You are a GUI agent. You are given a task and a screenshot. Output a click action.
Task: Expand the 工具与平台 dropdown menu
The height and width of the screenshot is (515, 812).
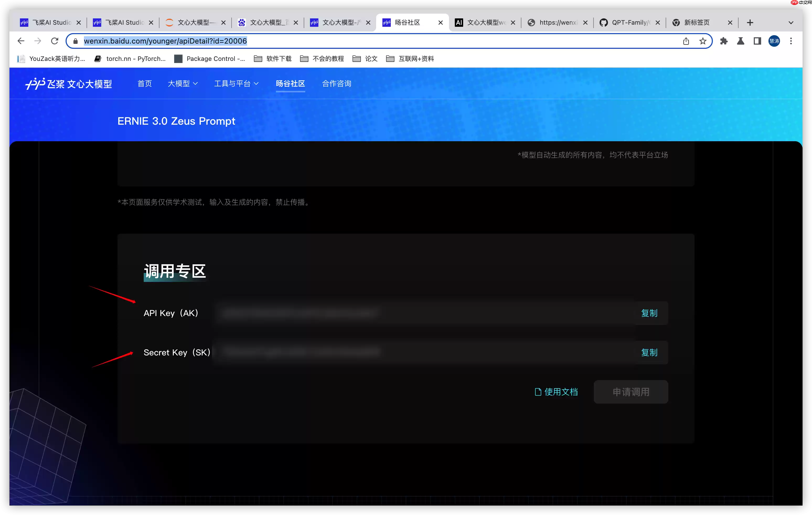pyautogui.click(x=236, y=84)
